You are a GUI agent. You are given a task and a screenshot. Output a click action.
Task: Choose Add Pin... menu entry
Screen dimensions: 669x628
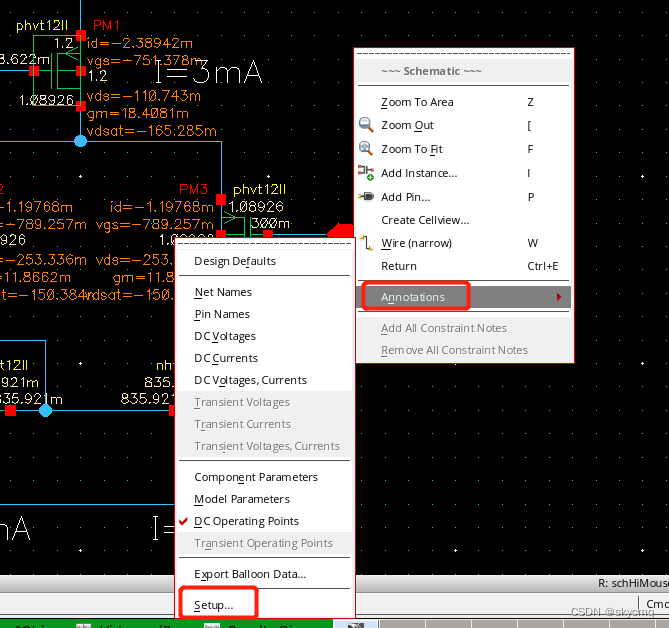pos(463,197)
